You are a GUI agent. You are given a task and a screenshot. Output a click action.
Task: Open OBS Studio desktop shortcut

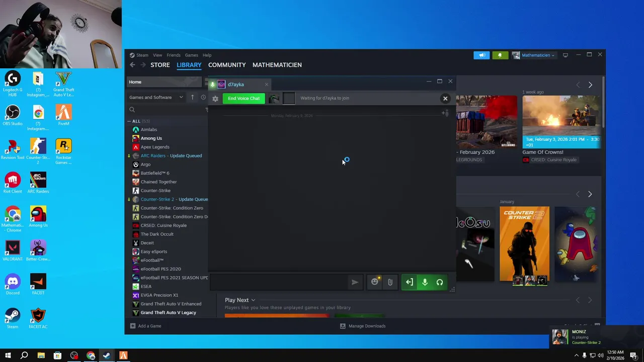[13, 116]
